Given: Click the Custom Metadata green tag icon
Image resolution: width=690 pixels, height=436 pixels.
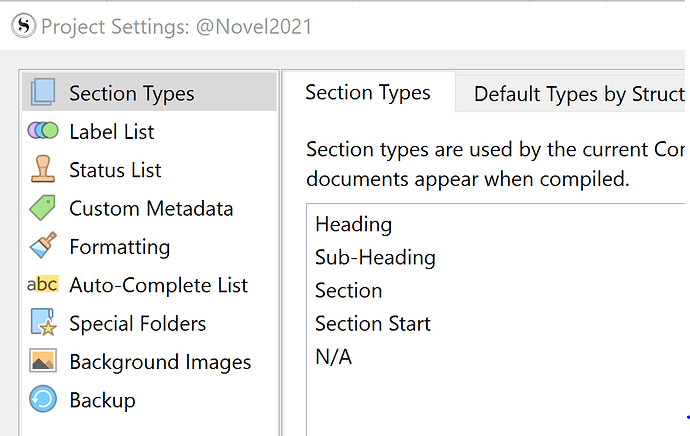Looking at the screenshot, I should (x=43, y=208).
